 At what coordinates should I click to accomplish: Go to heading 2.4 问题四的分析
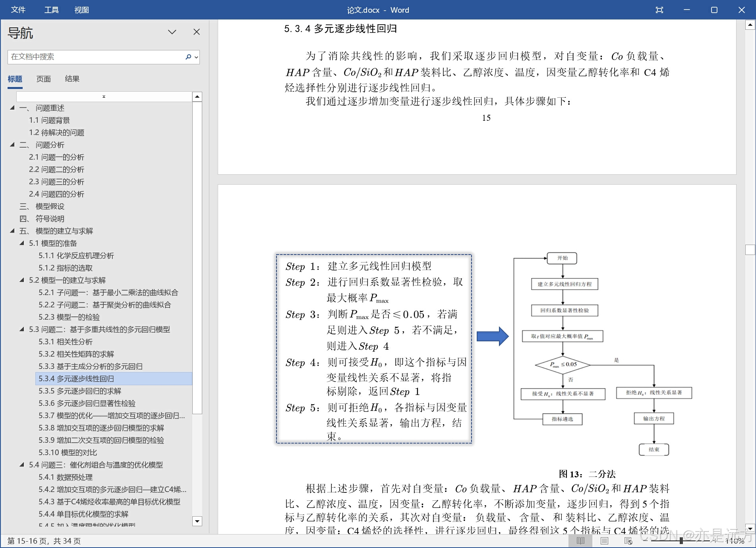(x=56, y=194)
